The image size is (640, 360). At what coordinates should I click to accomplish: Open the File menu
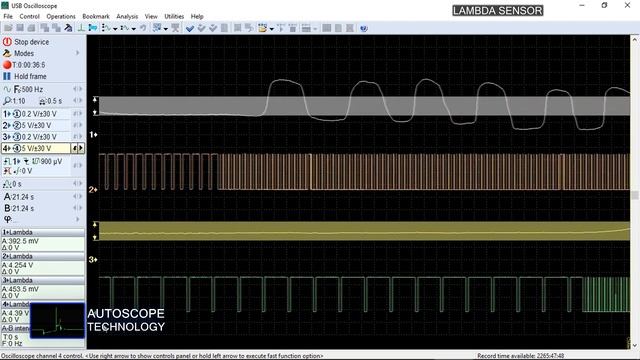[x=8, y=16]
